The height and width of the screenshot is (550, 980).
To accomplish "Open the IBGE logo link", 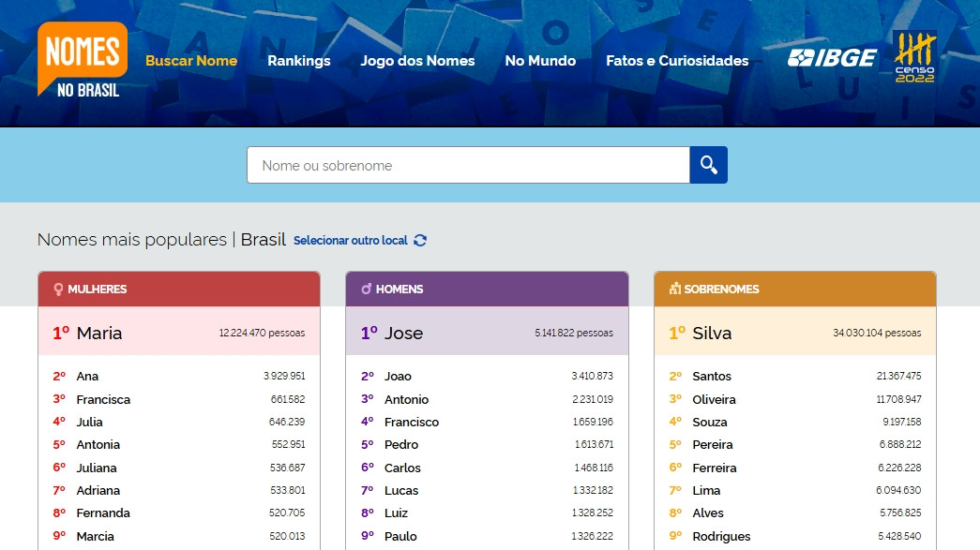I will [832, 58].
